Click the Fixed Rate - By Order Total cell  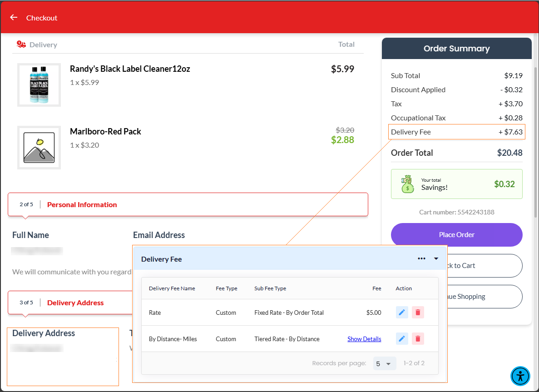point(289,313)
